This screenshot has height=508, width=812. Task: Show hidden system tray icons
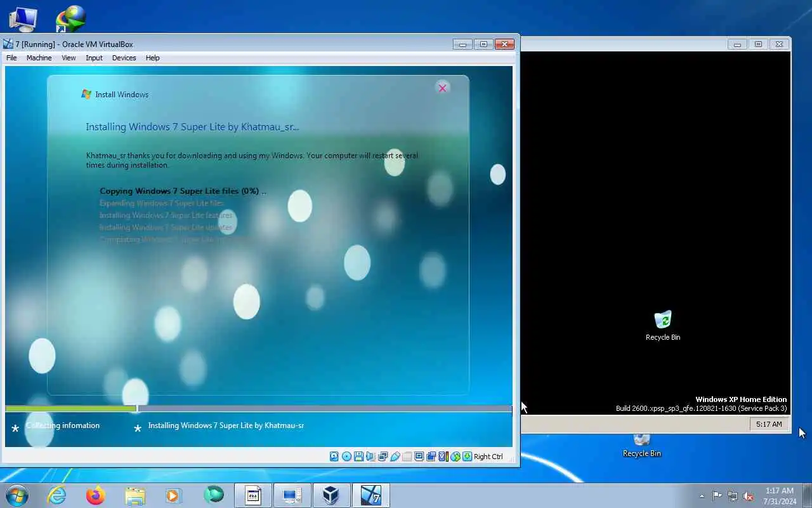pos(702,496)
